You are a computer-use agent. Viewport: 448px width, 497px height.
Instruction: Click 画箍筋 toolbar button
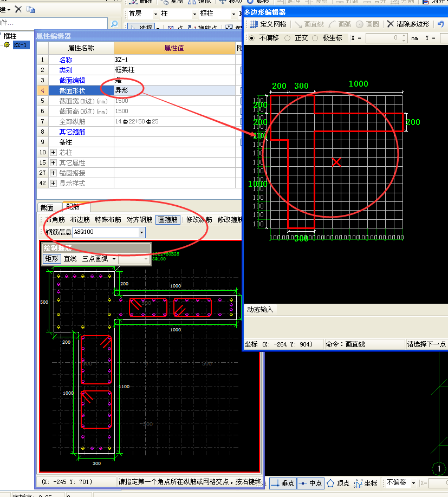click(168, 220)
